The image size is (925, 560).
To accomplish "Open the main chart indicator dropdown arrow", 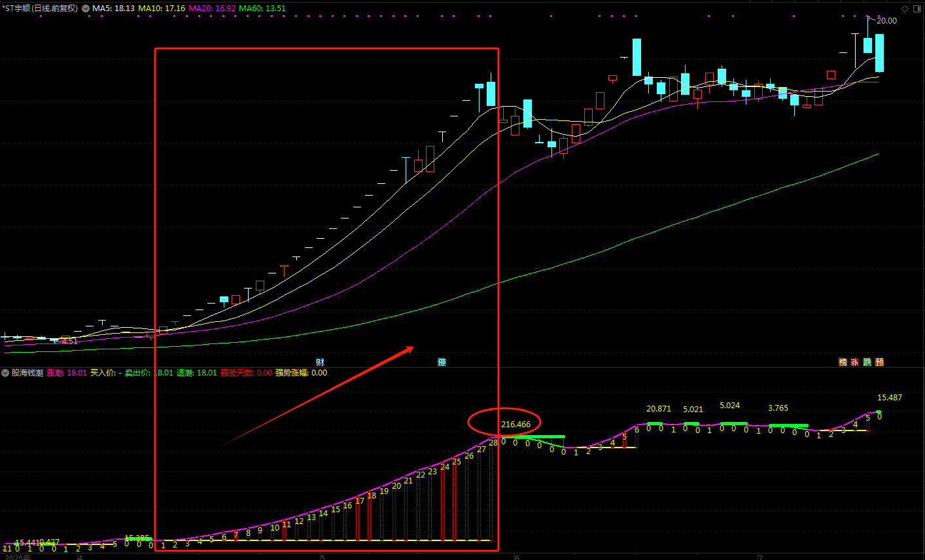I will [x=86, y=9].
